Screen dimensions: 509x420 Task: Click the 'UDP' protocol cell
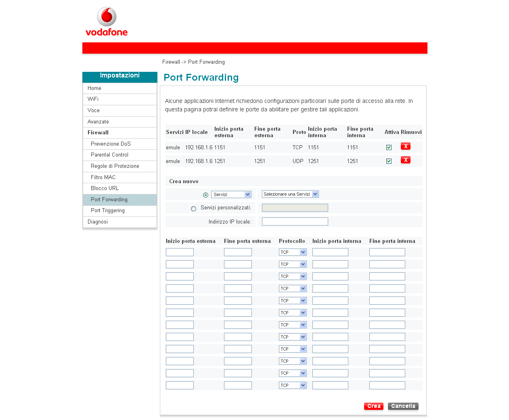pos(298,161)
